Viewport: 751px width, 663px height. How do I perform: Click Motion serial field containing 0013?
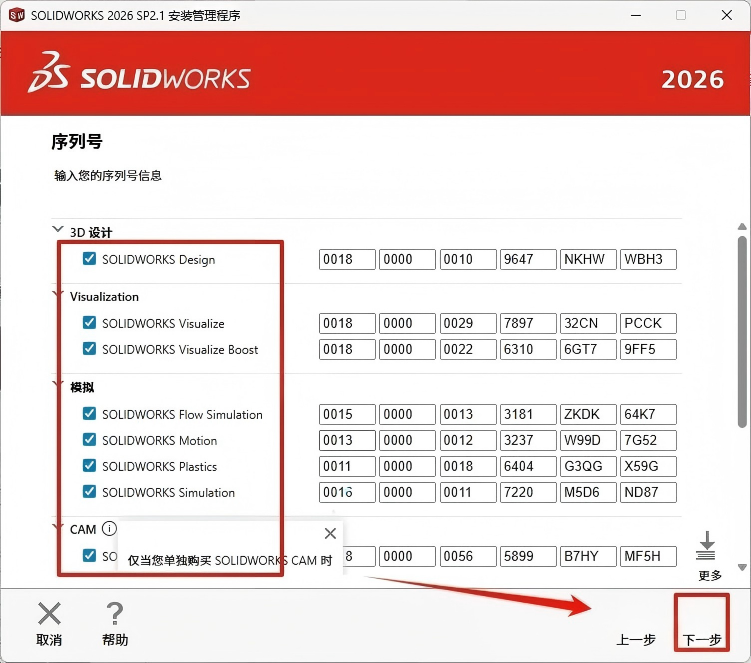click(347, 440)
